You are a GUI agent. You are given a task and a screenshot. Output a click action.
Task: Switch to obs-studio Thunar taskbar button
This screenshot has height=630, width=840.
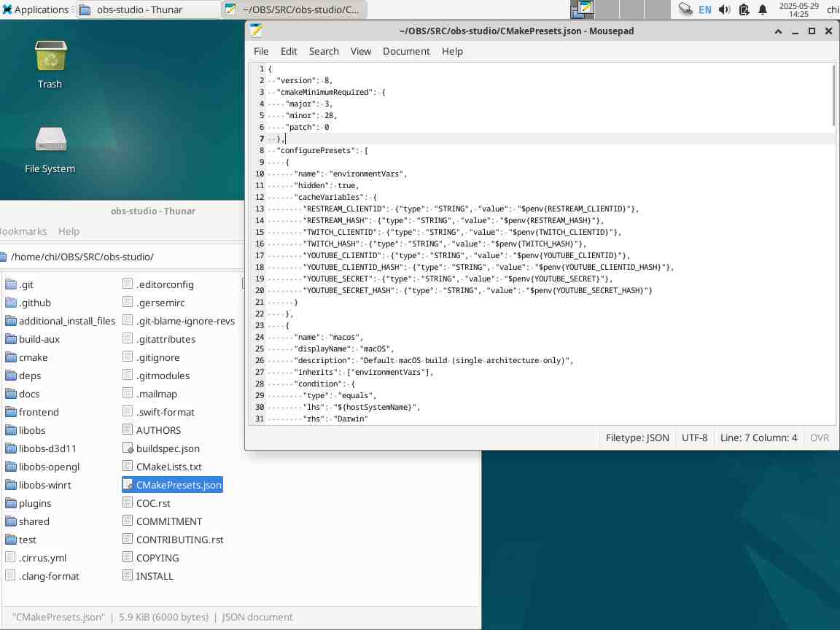[147, 9]
